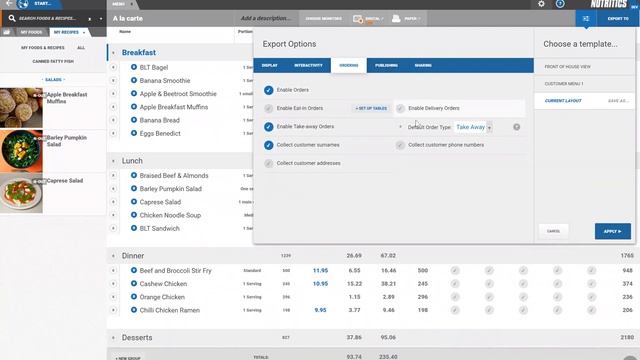Click help question mark beside Default Order Type
The width and height of the screenshot is (640, 360).
516,127
